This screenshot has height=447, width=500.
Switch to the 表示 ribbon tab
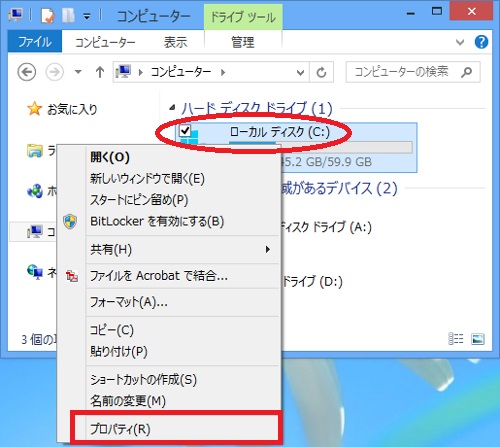(175, 42)
